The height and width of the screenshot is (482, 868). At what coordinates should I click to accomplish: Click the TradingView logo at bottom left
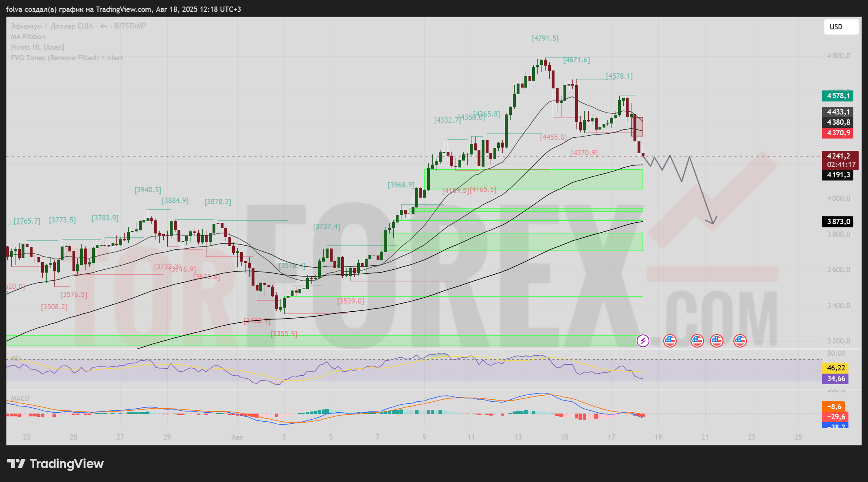pyautogui.click(x=56, y=464)
